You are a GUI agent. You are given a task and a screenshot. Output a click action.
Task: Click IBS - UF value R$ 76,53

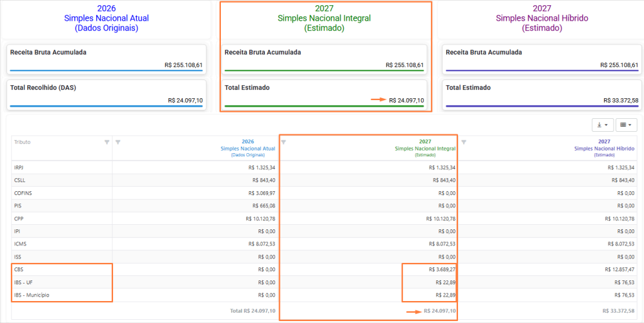(x=625, y=282)
